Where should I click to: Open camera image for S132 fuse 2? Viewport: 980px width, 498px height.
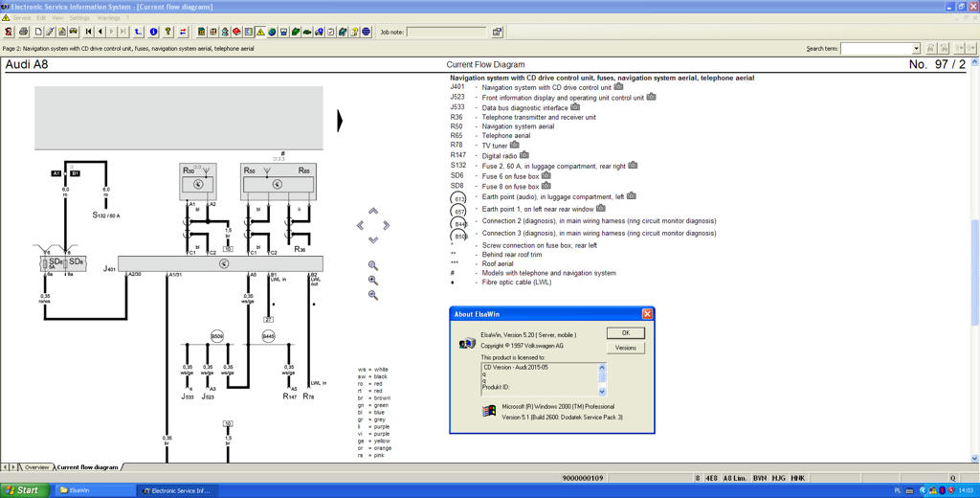click(x=633, y=165)
